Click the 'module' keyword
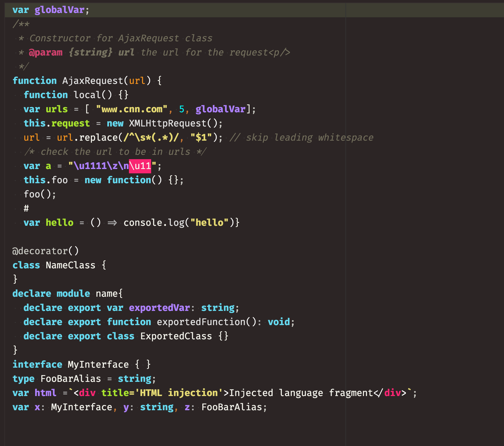The width and height of the screenshot is (504, 446). 73,294
